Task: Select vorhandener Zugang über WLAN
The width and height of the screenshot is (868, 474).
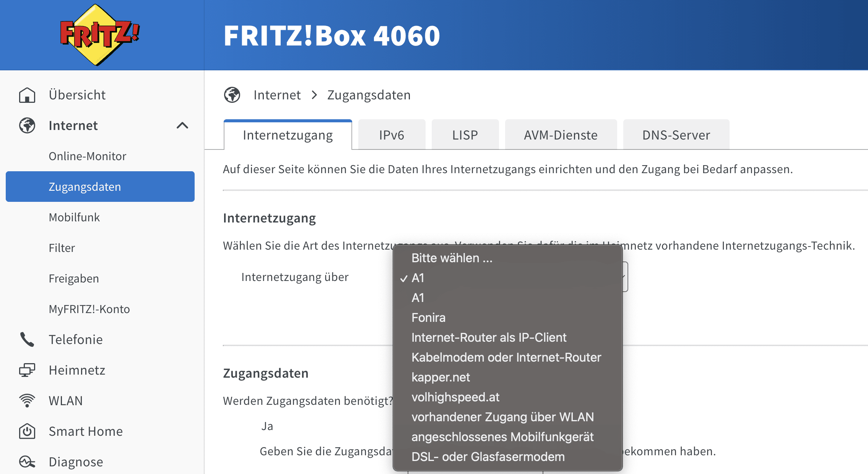Action: [x=502, y=417]
